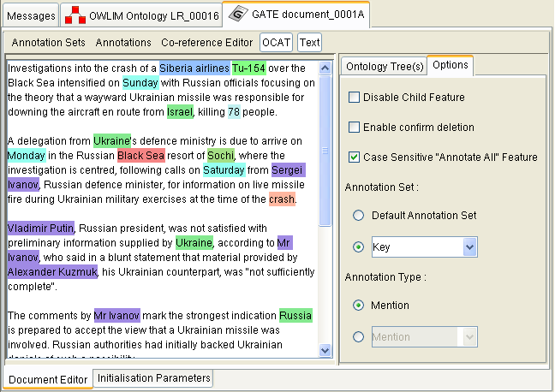This screenshot has width=555, height=392.
Task: Select Default Annotation Set radio button
Action: tap(359, 216)
